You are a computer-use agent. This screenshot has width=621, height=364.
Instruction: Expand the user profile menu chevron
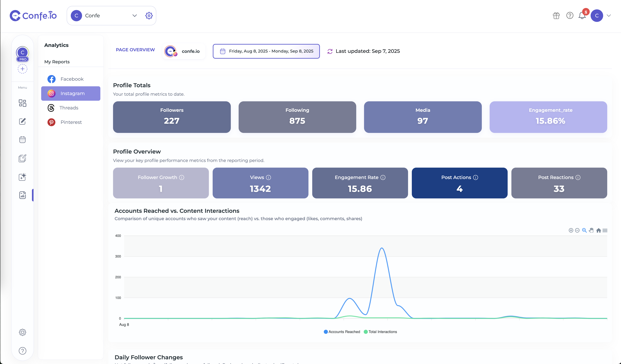click(609, 15)
